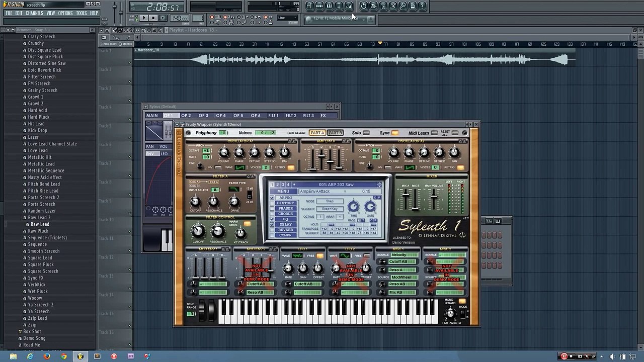The width and height of the screenshot is (644, 362).
Task: Select Porta Screech 2 preset in browser
Action: coord(43,198)
